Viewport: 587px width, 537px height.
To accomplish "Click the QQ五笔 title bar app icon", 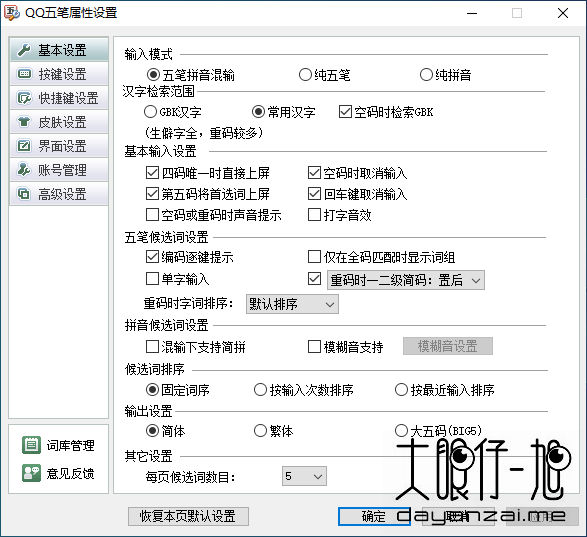I will 11,13.
